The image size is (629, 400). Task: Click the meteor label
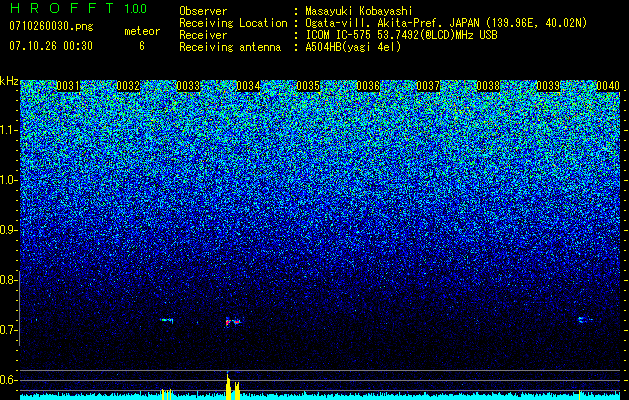142,31
